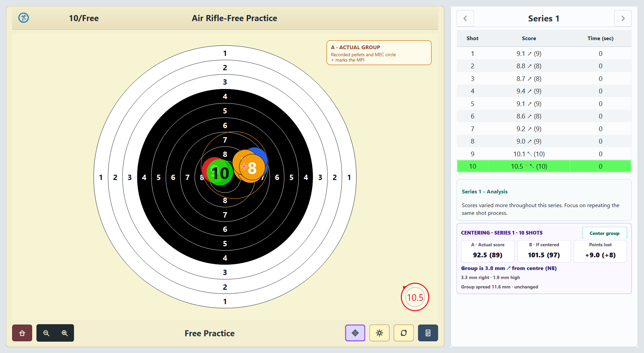This screenshot has height=353, width=644.
Task: Click the circular pi logo icon
Action: [x=23, y=18]
